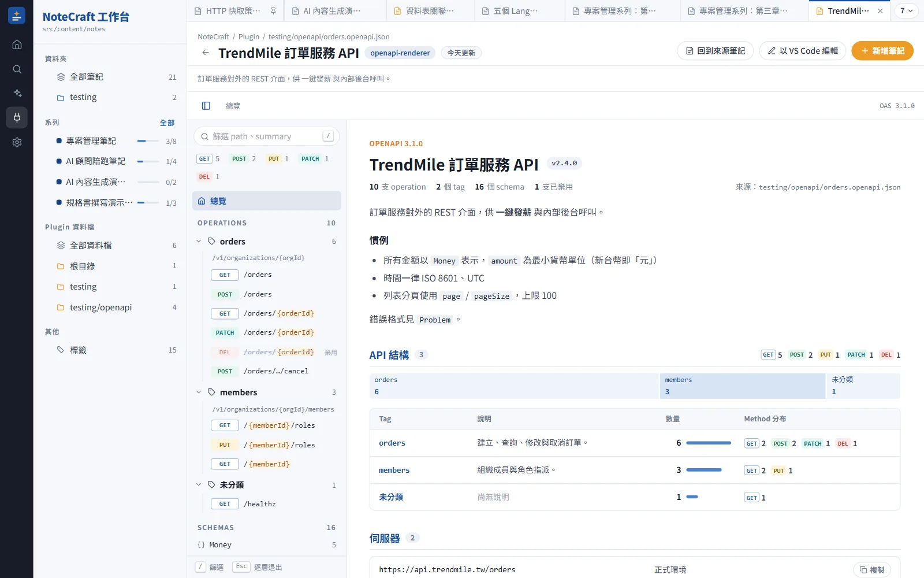The width and height of the screenshot is (924, 578).
Task: Click the NoteCraft app logo icon
Action: [17, 16]
